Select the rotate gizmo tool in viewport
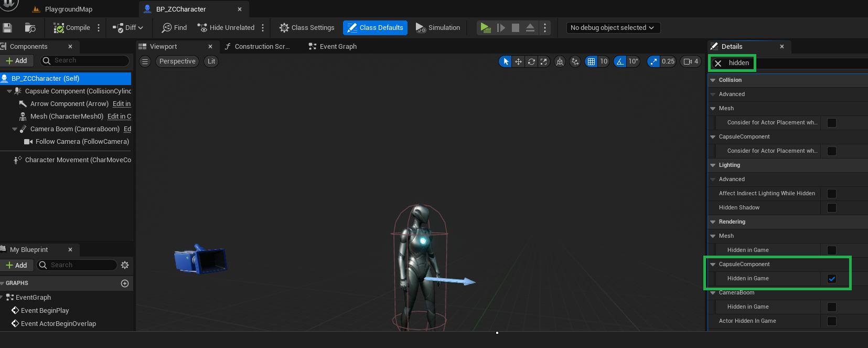868x348 pixels. (531, 61)
